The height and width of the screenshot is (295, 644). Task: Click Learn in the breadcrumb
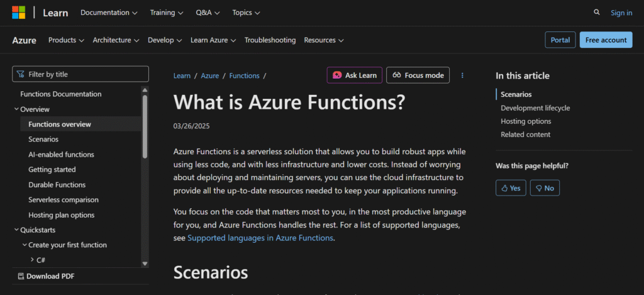coord(182,75)
